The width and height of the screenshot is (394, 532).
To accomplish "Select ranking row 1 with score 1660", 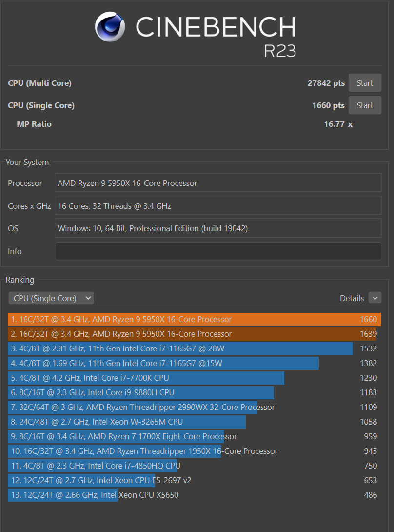I will pos(194,319).
